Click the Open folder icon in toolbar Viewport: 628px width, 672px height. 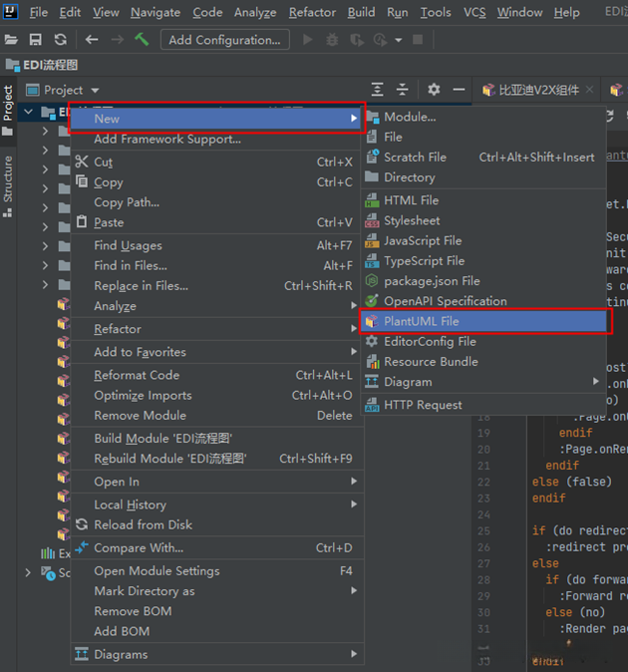click(x=11, y=40)
